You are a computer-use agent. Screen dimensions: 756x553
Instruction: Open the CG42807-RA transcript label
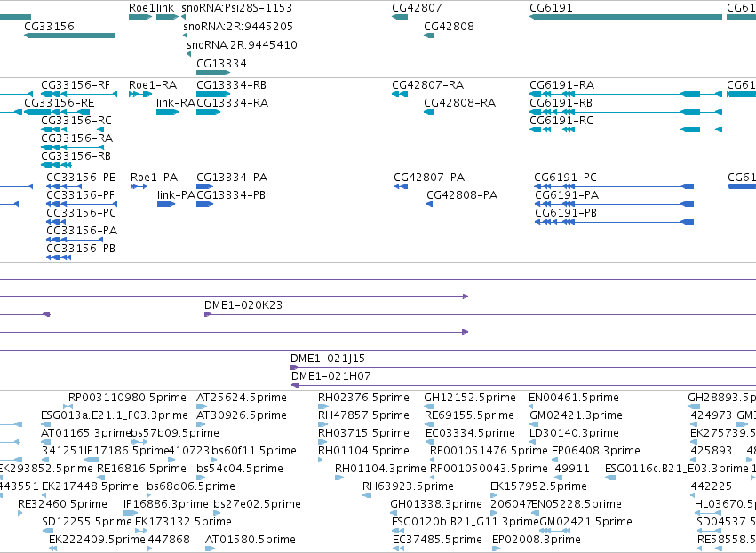[x=427, y=85]
